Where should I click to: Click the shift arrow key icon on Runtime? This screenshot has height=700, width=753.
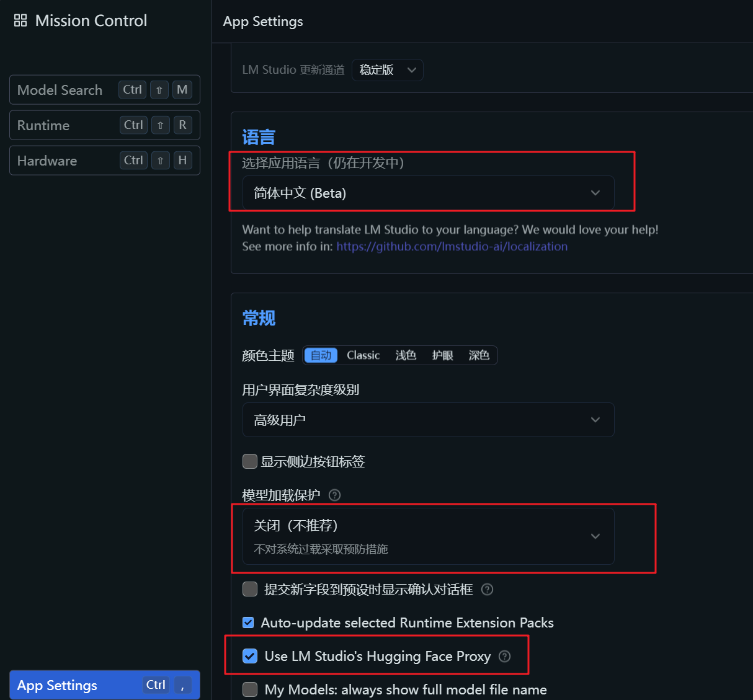pyautogui.click(x=160, y=125)
